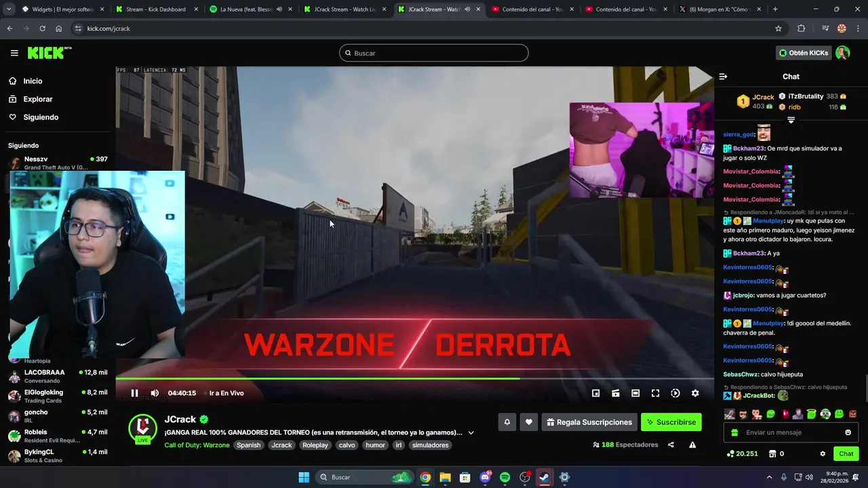Select the Roleplay tag
The width and height of the screenshot is (868, 488).
315,445
